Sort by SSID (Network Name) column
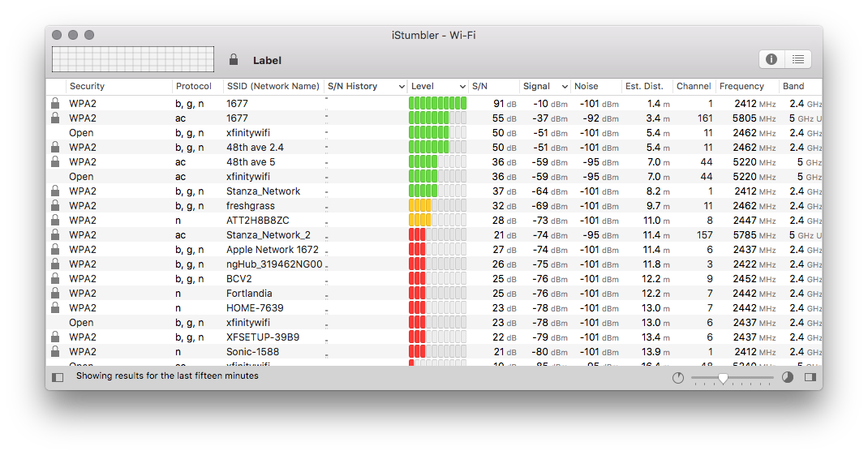 [x=273, y=86]
